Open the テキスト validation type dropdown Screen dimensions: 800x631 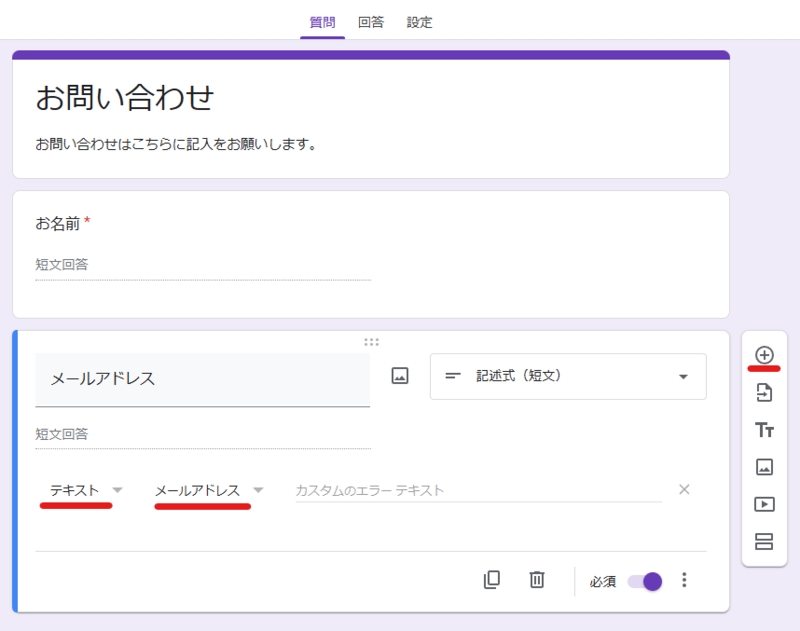coord(83,489)
